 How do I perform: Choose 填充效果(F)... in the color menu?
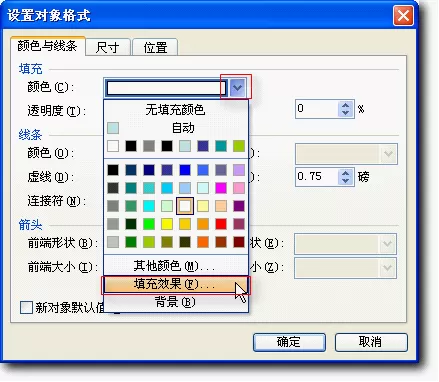(175, 284)
